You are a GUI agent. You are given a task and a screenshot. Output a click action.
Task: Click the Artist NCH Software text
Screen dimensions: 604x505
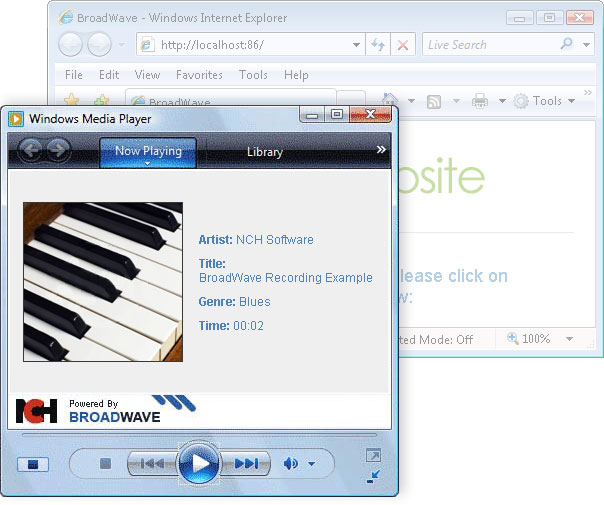tap(256, 240)
